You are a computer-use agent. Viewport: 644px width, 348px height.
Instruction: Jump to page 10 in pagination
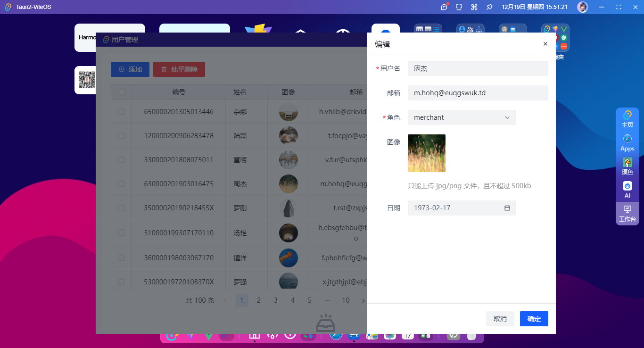point(346,300)
